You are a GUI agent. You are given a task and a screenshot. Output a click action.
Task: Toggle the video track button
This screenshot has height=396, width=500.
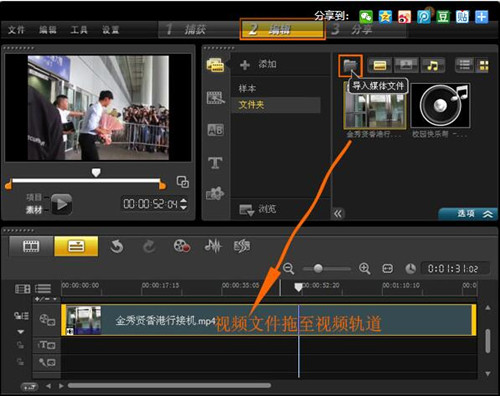coord(47,320)
